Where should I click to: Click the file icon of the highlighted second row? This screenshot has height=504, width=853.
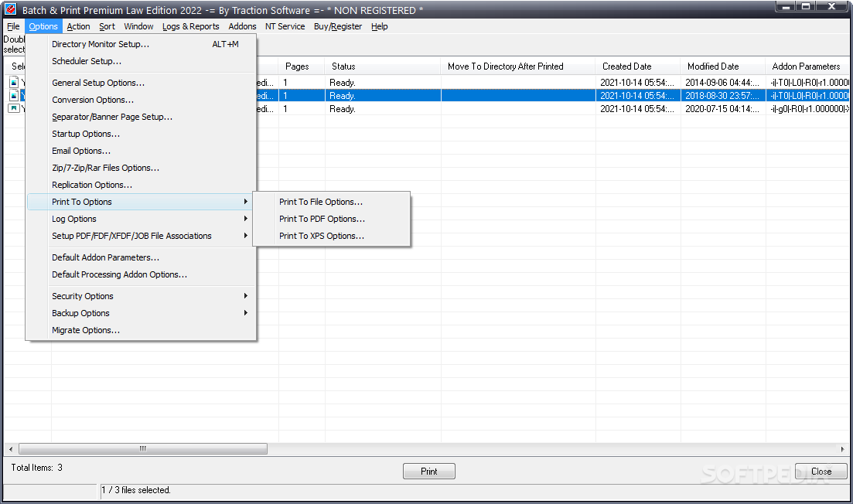click(x=14, y=95)
